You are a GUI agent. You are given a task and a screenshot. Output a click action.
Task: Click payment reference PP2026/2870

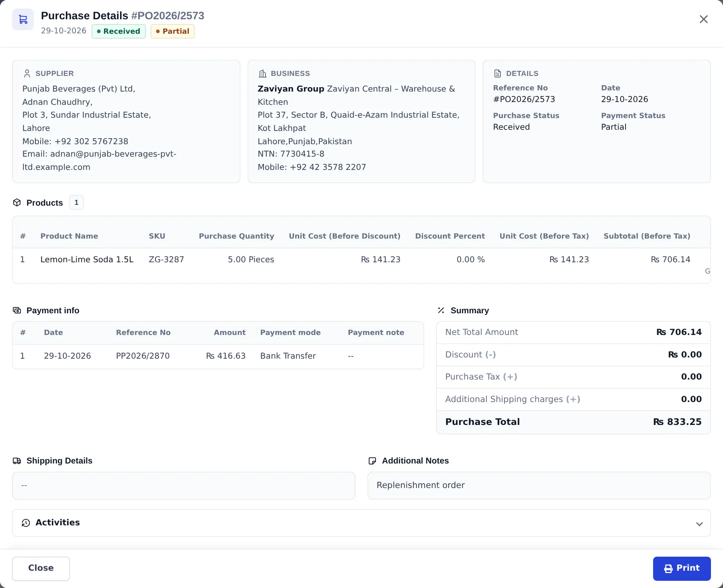coord(143,356)
